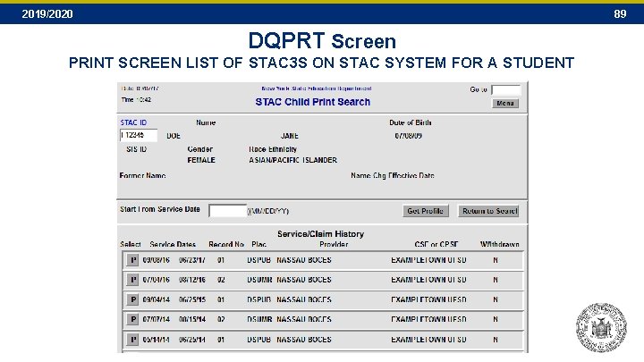The height and width of the screenshot is (362, 644).
Task: Click the Record No column header
Action: click(x=226, y=244)
